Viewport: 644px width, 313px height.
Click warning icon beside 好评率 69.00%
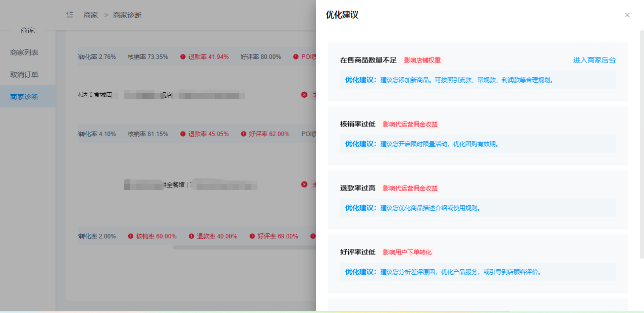252,236
